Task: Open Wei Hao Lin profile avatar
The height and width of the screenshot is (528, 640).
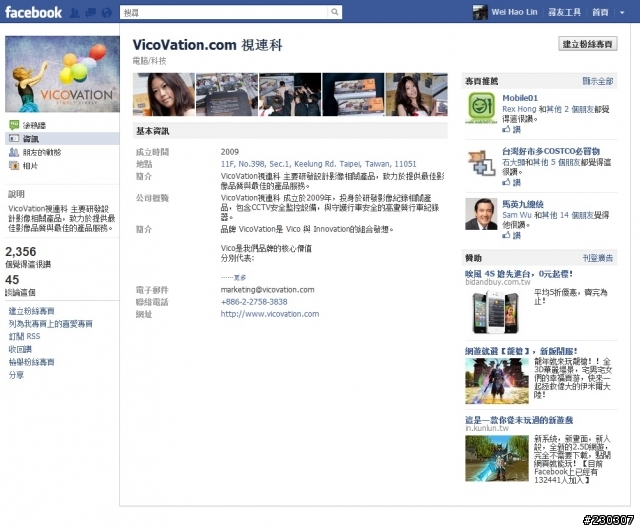Action: [480, 12]
